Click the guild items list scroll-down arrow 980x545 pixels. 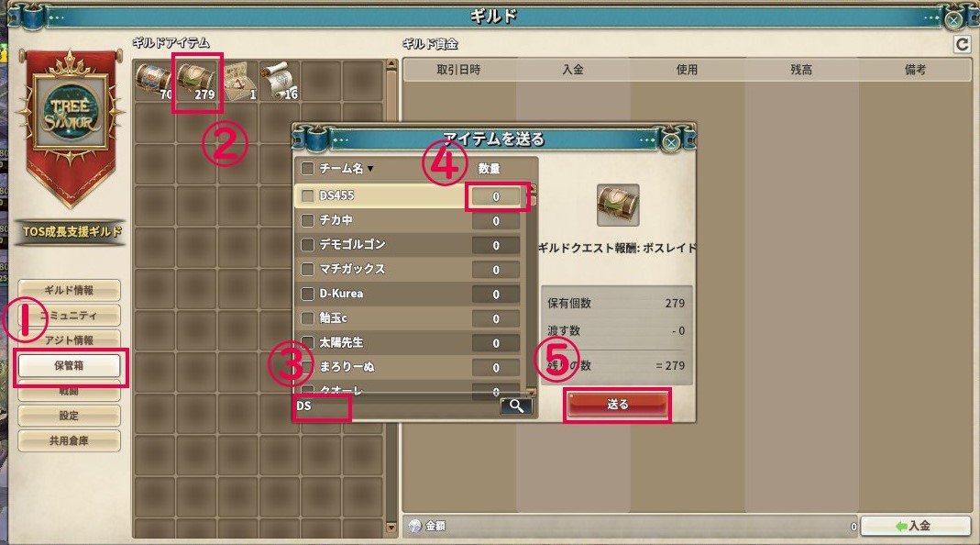point(391,528)
